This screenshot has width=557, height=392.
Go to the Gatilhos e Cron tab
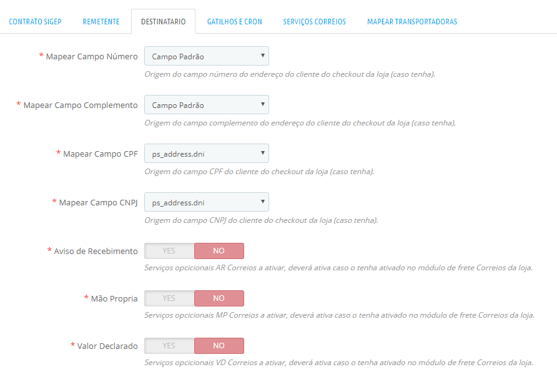click(x=235, y=21)
